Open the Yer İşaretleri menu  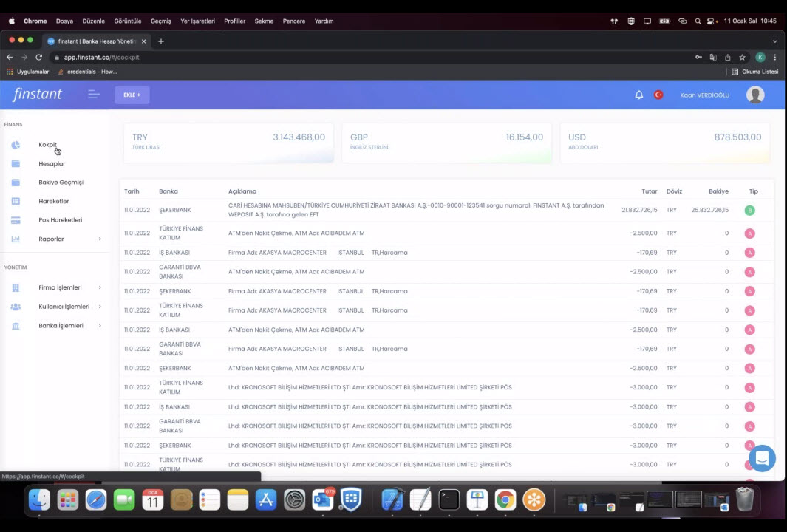coord(198,21)
